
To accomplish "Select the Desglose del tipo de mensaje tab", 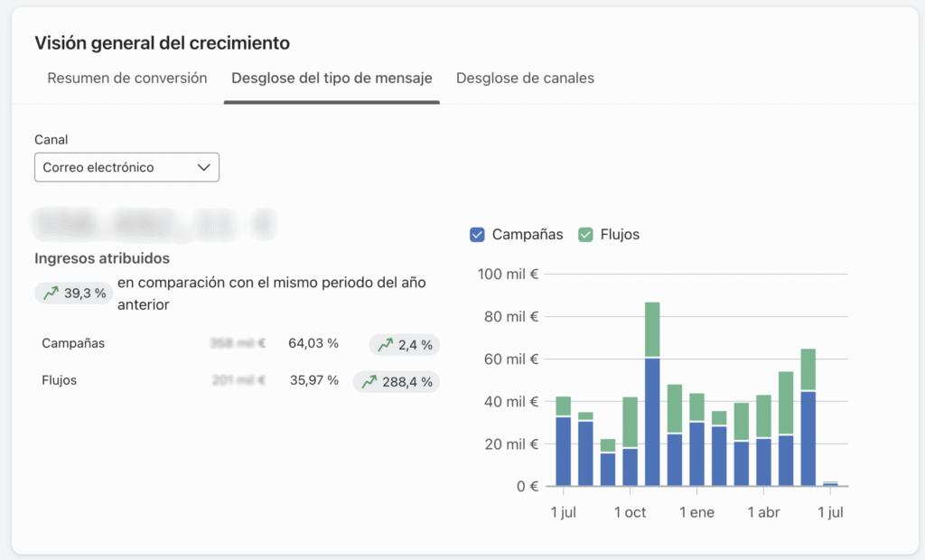I will pos(332,78).
